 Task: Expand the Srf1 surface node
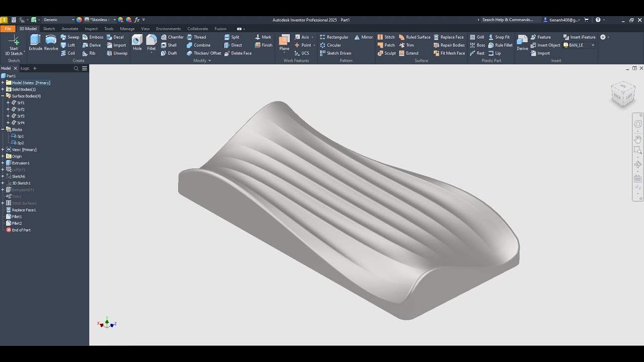(x=8, y=103)
